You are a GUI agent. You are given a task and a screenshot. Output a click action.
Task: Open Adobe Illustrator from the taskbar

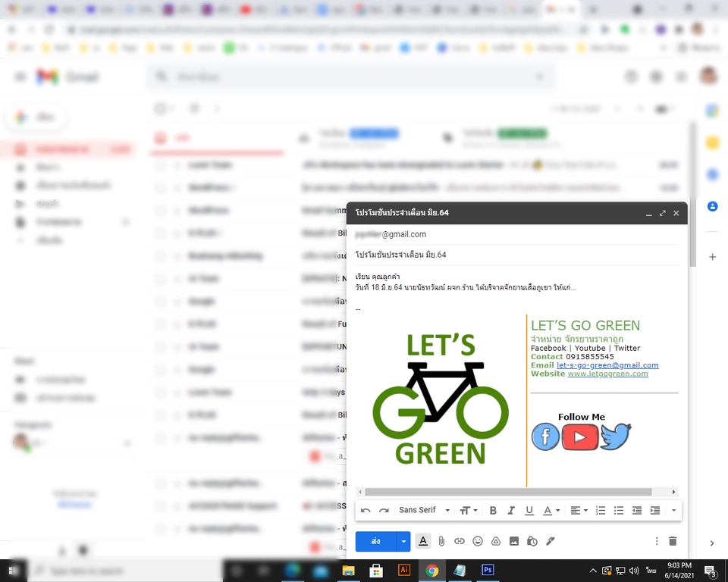point(404,570)
